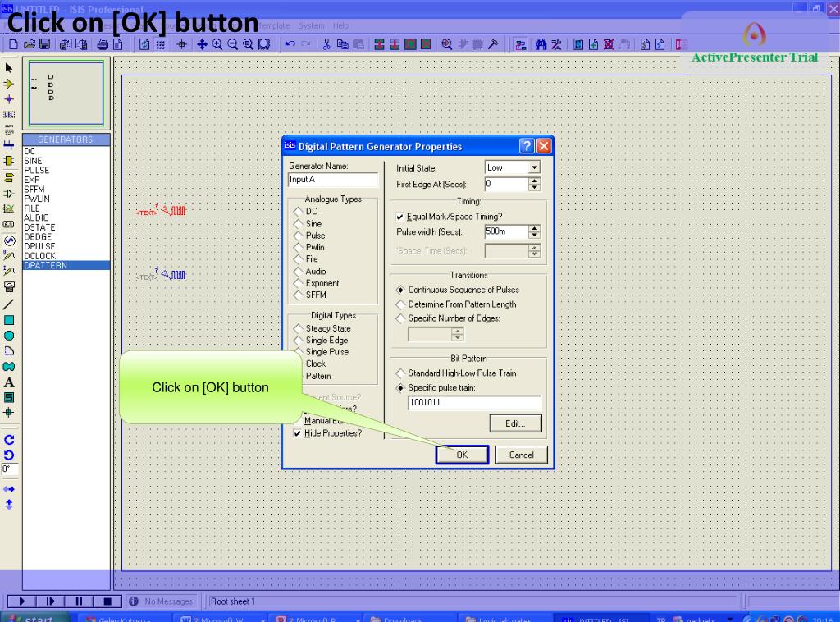
Task: Click Zoom Out magnifier icon
Action: (x=232, y=44)
